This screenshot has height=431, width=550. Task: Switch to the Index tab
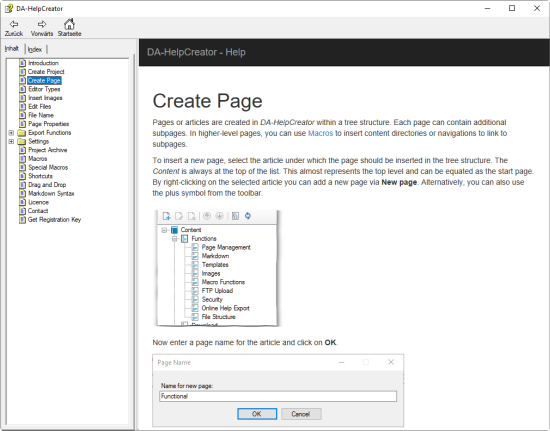pyautogui.click(x=35, y=49)
